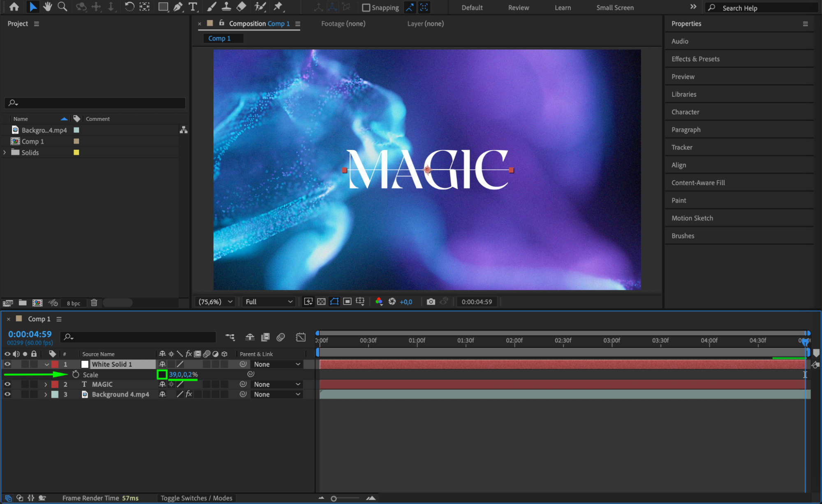The width and height of the screenshot is (822, 504).
Task: Take snapshot with camera icon
Action: pos(431,302)
